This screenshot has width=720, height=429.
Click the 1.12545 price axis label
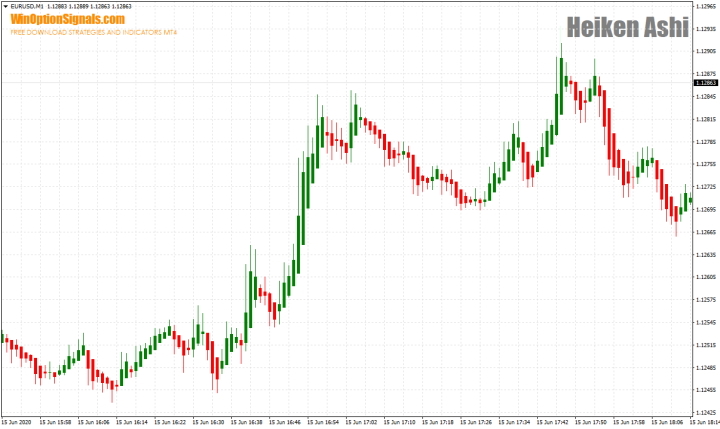click(x=705, y=322)
